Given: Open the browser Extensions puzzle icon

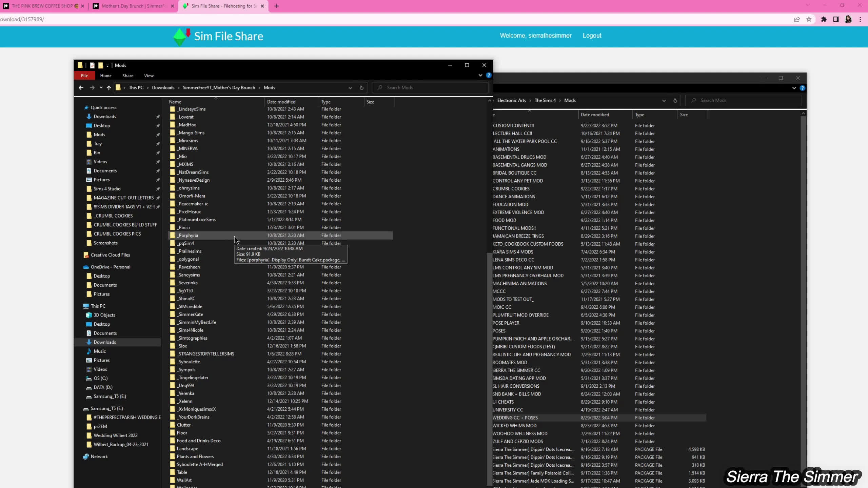Looking at the screenshot, I should pos(824,19).
